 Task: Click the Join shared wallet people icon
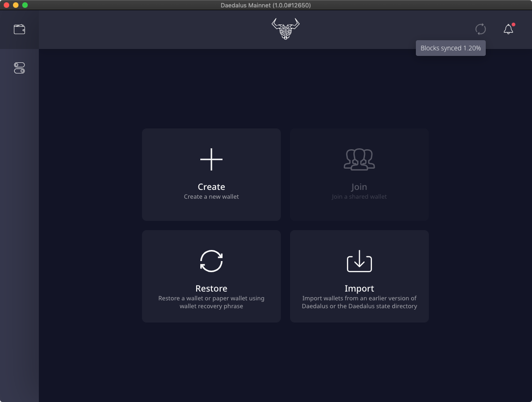tap(359, 159)
